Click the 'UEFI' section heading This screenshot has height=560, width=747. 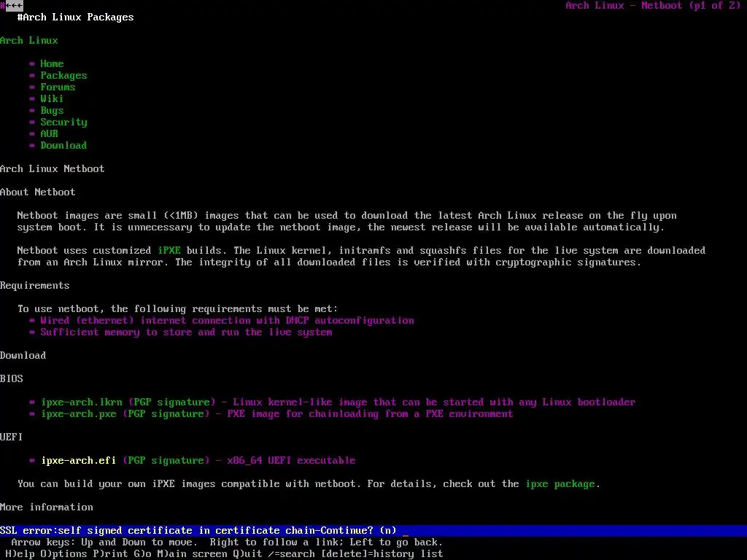tap(12, 437)
